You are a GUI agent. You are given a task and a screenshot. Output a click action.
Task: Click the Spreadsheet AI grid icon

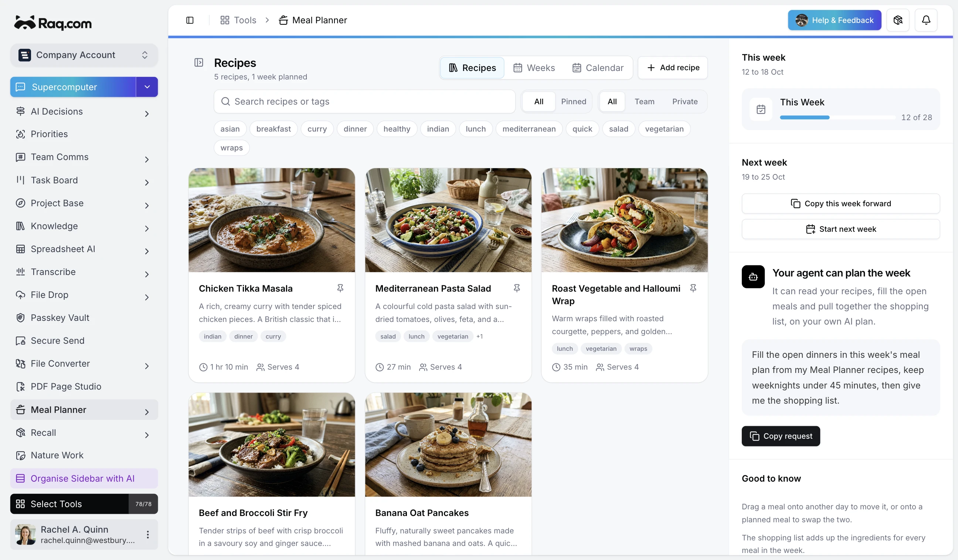click(x=21, y=249)
